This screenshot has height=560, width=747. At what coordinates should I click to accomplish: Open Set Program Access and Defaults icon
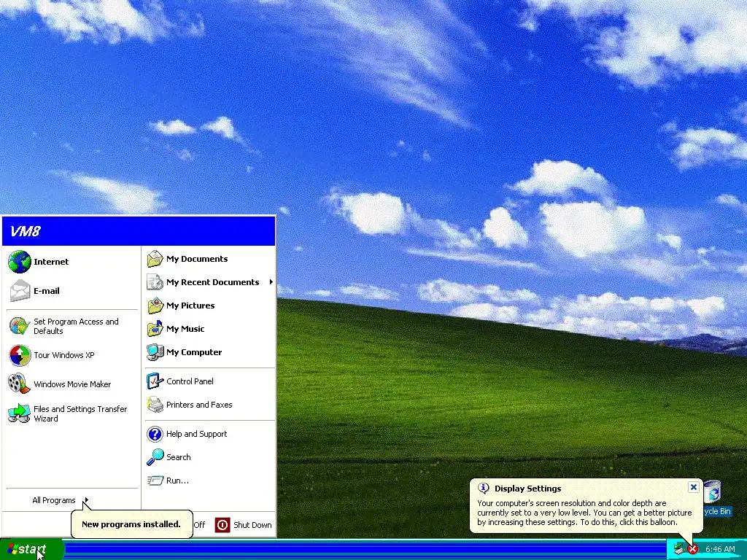20,326
